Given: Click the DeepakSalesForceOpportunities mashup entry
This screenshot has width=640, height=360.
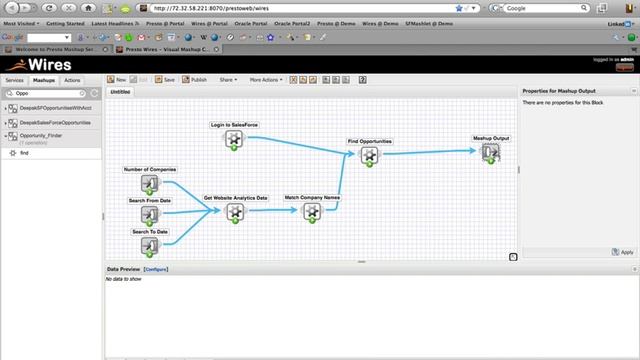Looking at the screenshot, I should point(55,123).
